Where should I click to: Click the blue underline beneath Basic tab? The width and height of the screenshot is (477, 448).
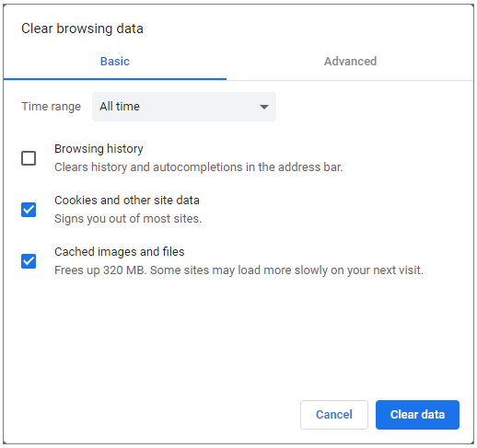(x=115, y=79)
